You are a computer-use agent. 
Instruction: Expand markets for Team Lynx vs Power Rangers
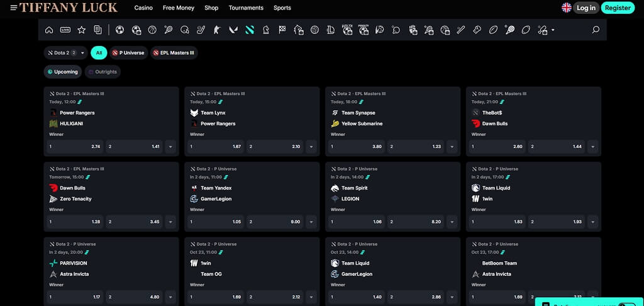pyautogui.click(x=311, y=147)
